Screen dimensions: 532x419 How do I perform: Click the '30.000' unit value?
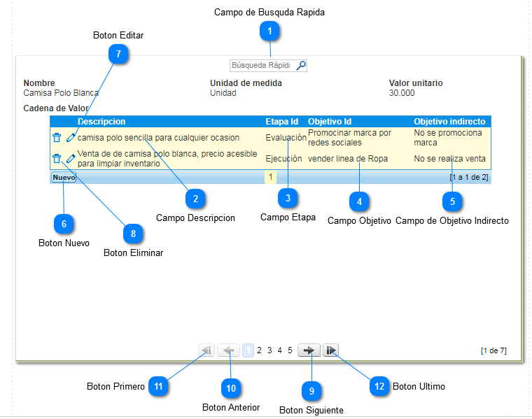[x=402, y=93]
